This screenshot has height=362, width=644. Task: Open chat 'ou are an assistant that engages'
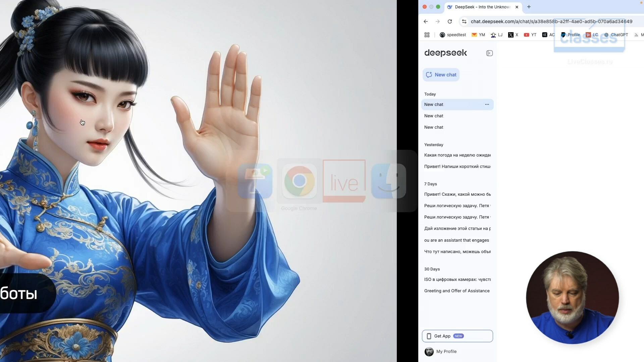pyautogui.click(x=458, y=240)
